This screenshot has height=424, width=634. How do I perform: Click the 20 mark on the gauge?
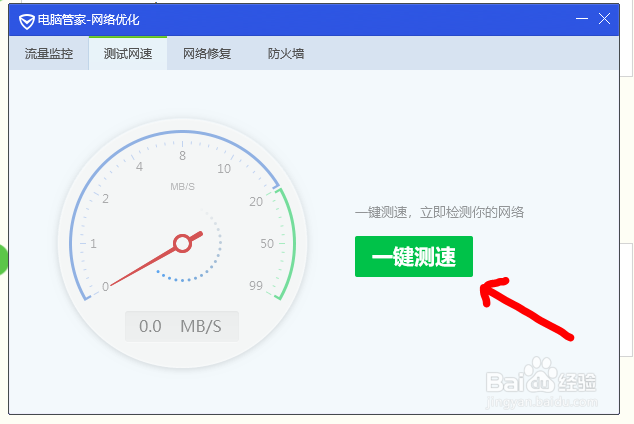[256, 201]
